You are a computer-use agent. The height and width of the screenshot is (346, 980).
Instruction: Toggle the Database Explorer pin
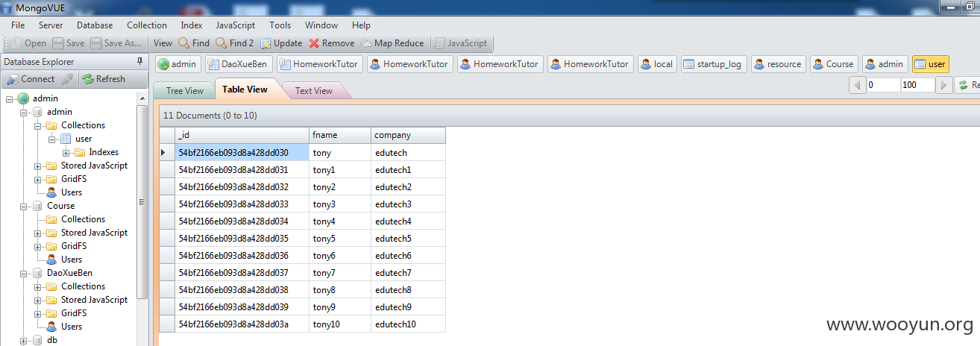pos(139,61)
